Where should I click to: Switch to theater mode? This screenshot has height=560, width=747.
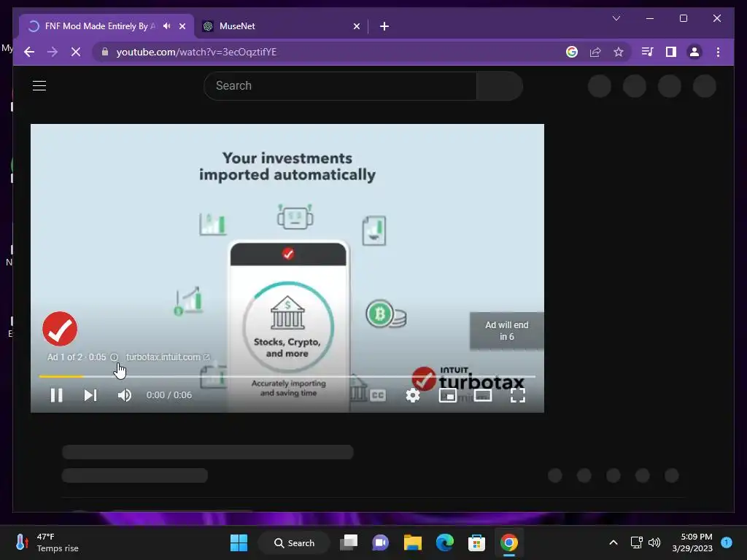click(x=483, y=395)
